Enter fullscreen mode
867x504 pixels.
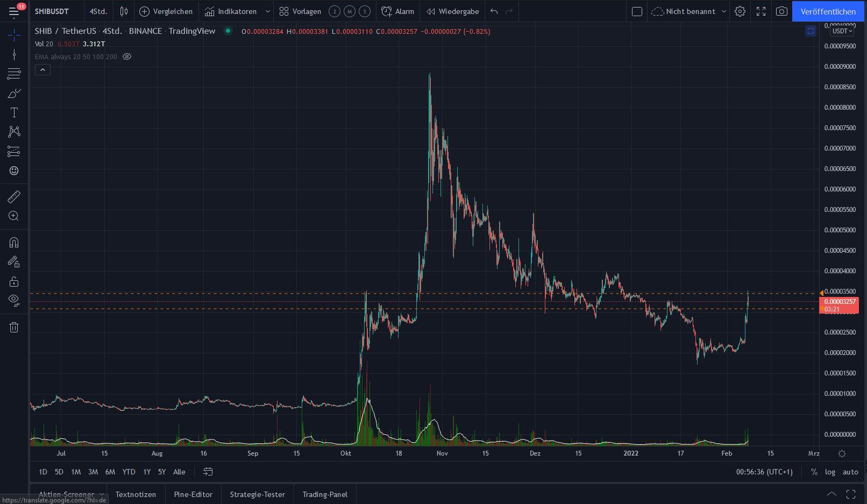761,11
